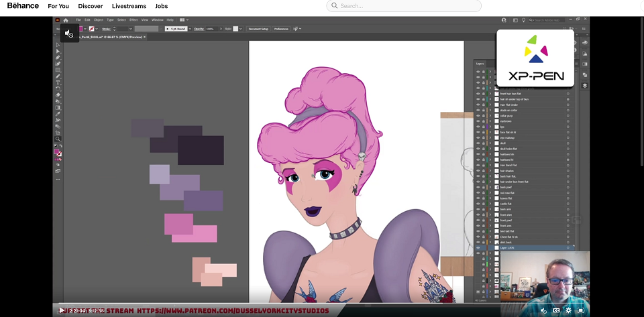This screenshot has width=644, height=317.
Task: Click the Behance search field
Action: pos(404,6)
